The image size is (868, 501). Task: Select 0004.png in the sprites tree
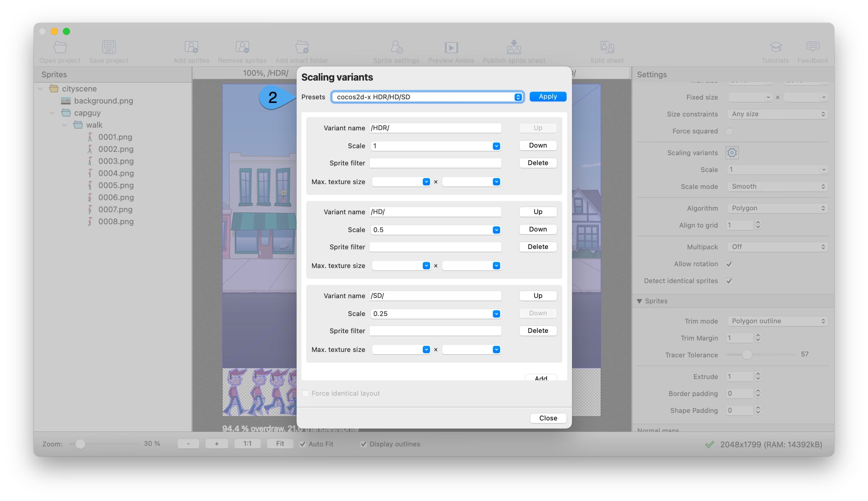[x=116, y=173]
